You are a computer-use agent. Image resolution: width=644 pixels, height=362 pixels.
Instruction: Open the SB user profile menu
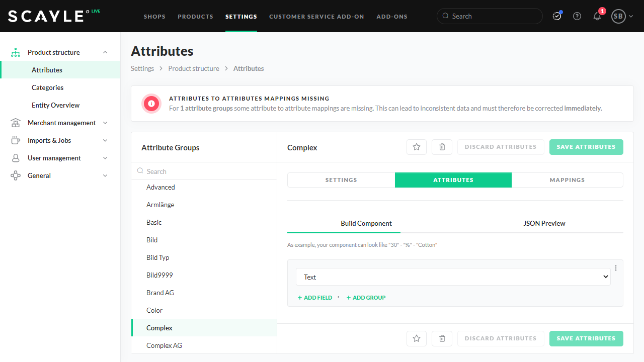pos(622,16)
